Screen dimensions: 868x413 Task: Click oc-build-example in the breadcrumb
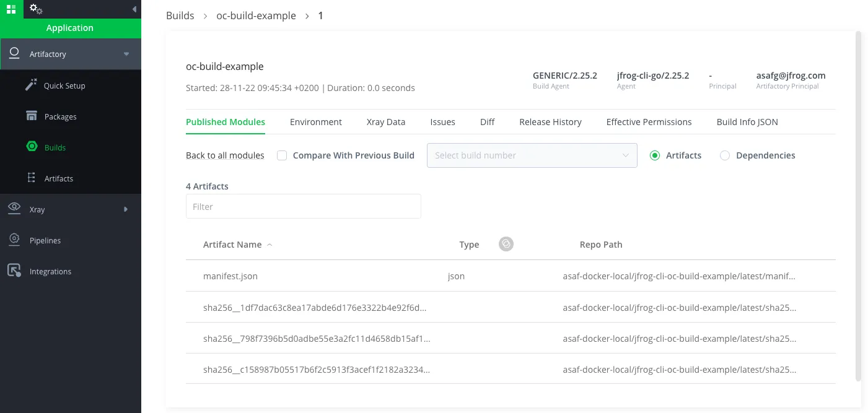[x=256, y=15]
